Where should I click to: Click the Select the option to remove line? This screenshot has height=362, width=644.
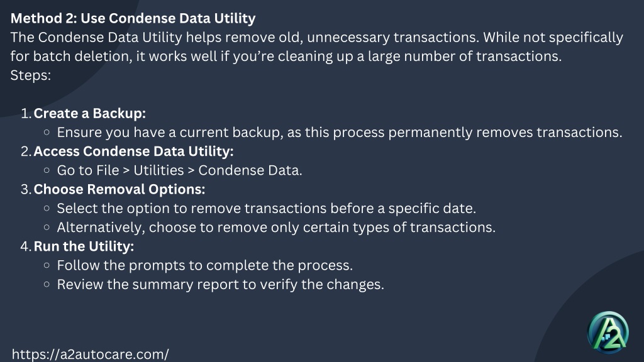(267, 209)
